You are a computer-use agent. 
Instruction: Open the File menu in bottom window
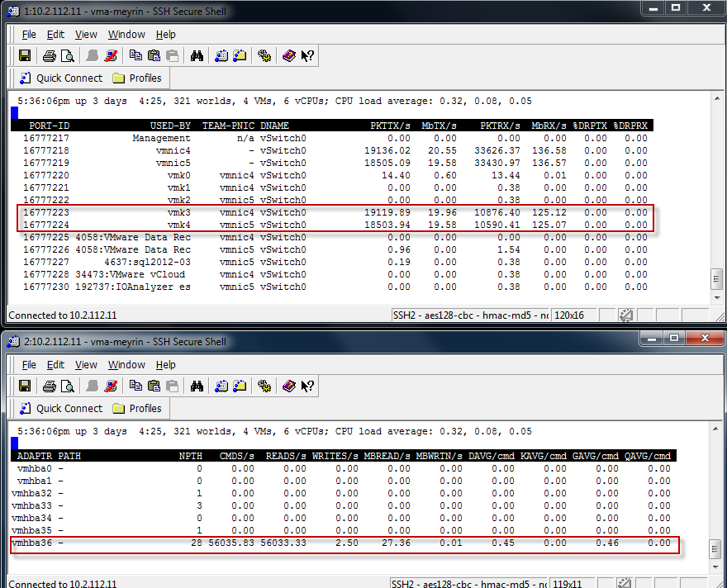click(29, 365)
